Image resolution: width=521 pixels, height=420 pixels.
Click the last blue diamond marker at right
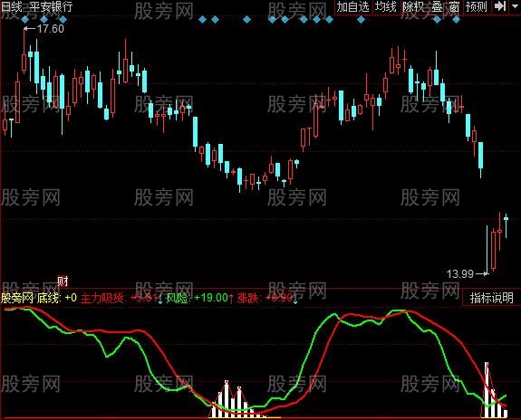coord(456,20)
